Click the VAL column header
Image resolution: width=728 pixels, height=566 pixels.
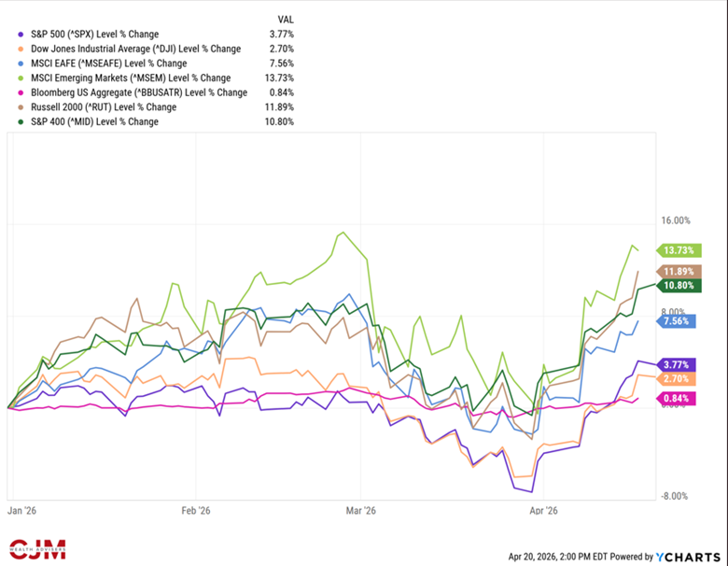[286, 20]
